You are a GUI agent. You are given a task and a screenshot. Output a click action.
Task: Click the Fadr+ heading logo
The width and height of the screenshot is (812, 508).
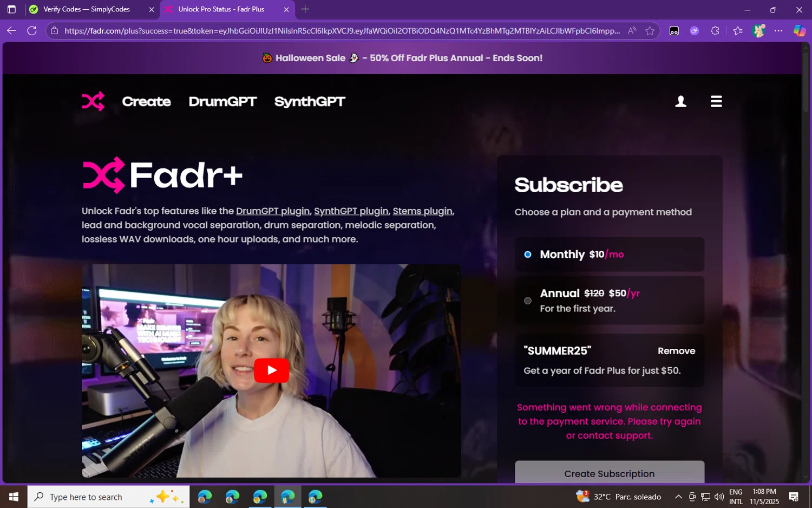pos(162,175)
